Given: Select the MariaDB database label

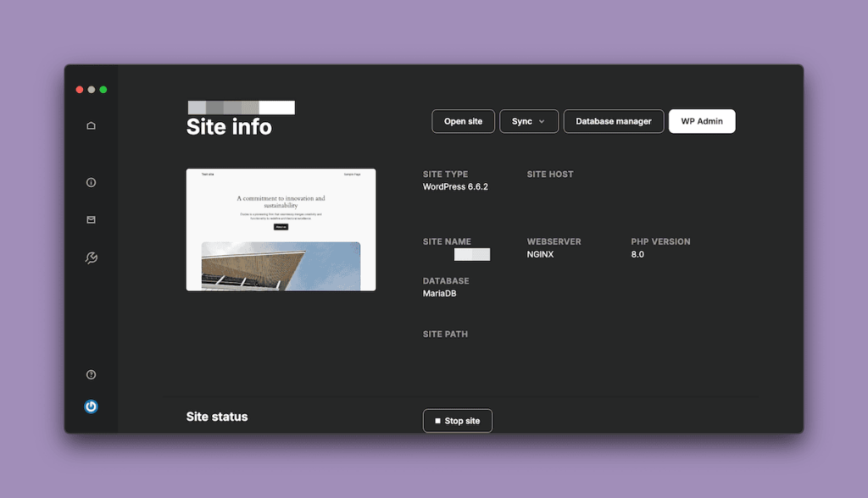Looking at the screenshot, I should click(440, 294).
